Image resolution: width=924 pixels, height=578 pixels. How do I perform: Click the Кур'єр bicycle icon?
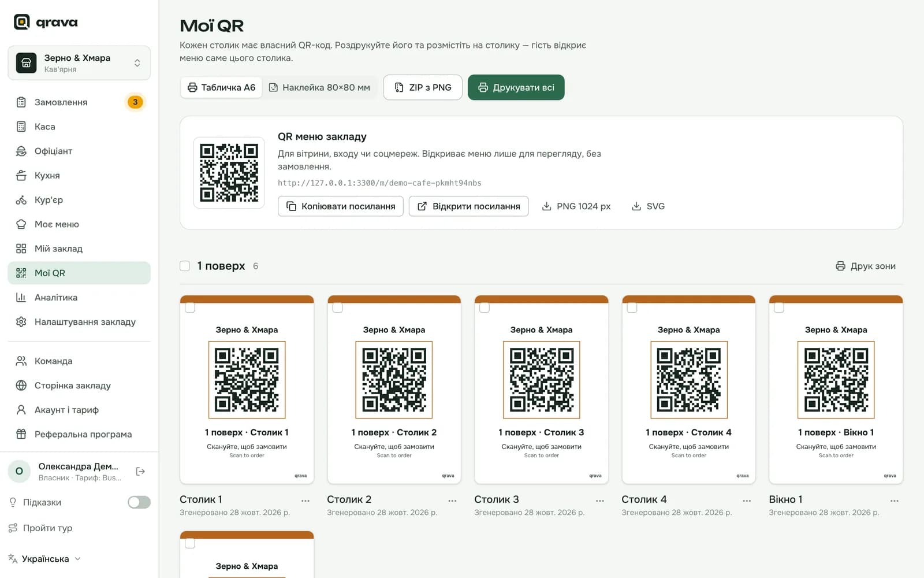21,200
